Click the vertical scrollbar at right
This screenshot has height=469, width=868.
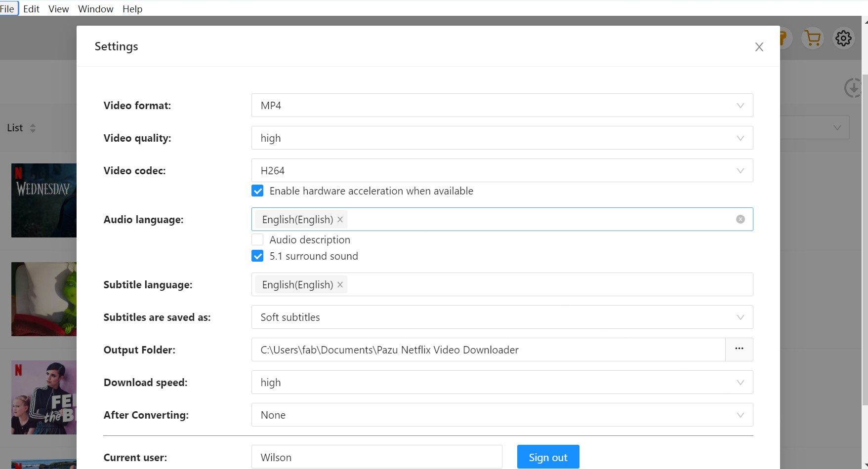[x=865, y=239]
